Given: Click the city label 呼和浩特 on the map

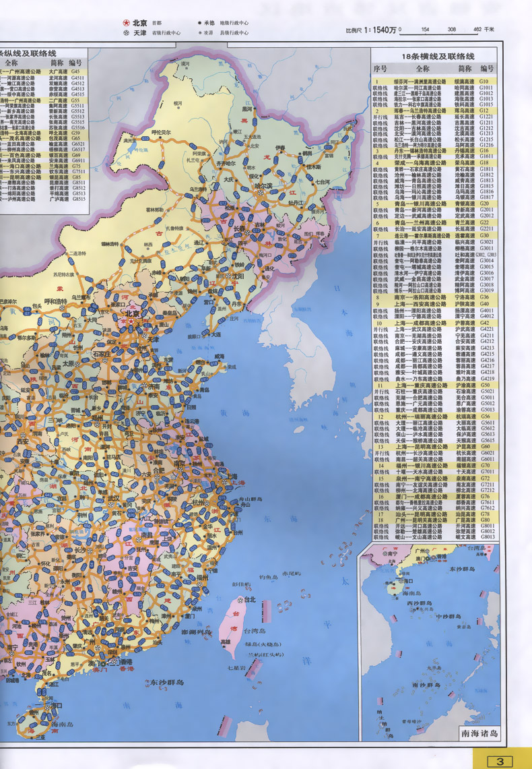Looking at the screenshot, I should [x=55, y=301].
